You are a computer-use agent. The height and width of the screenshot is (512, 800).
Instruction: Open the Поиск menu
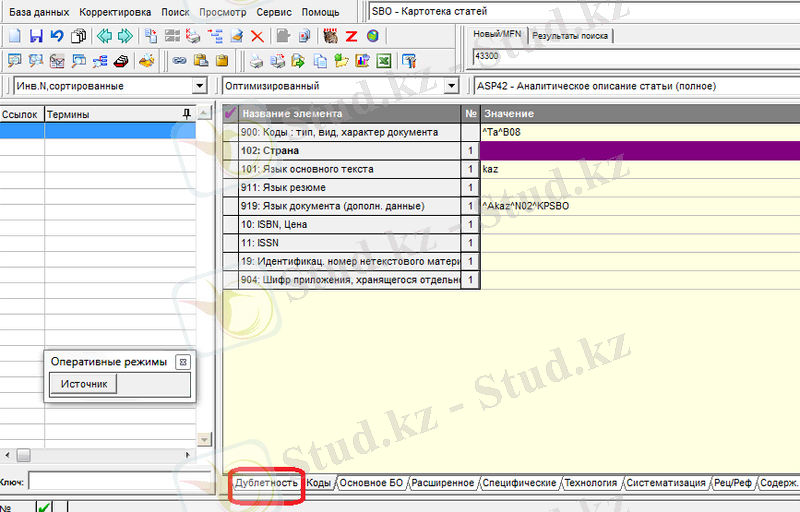click(x=175, y=12)
